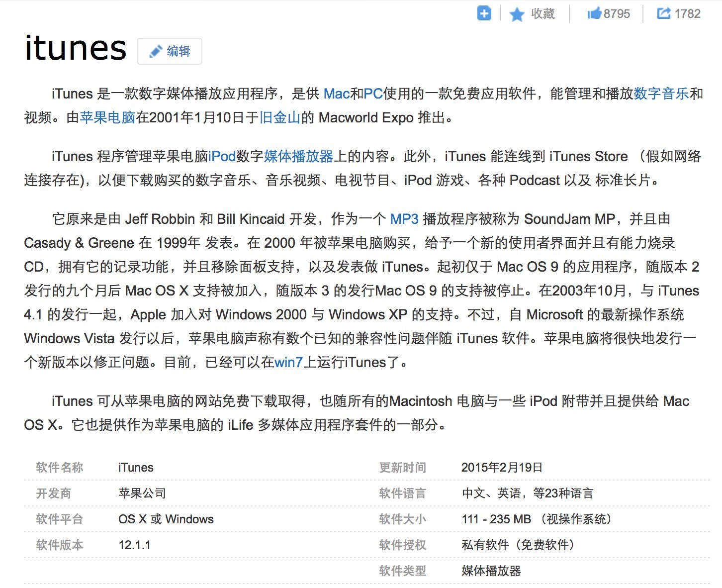Click the like count 8795
Viewport: 722px width, 588px height.
[x=617, y=14]
